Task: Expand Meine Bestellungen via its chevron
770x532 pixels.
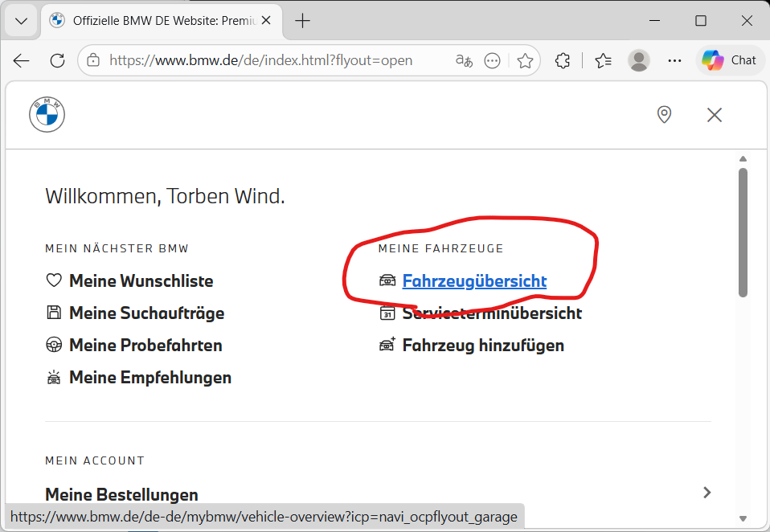Action: 707,493
